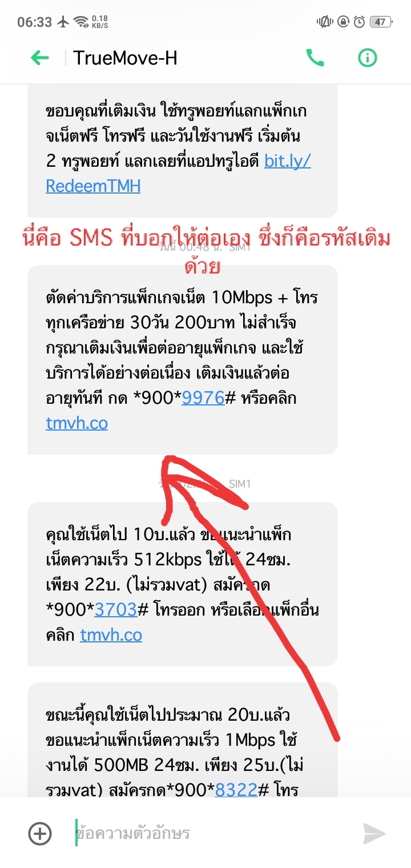Image resolution: width=411 pixels, height=868 pixels.
Task: Open the tmvh.co link in the 512kbps message
Action: (x=111, y=634)
